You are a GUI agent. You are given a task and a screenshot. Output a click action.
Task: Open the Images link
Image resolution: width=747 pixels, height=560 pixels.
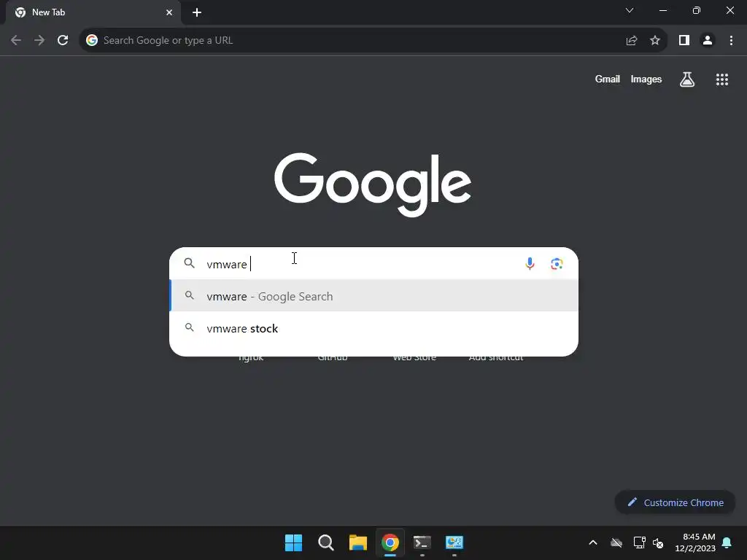point(646,79)
